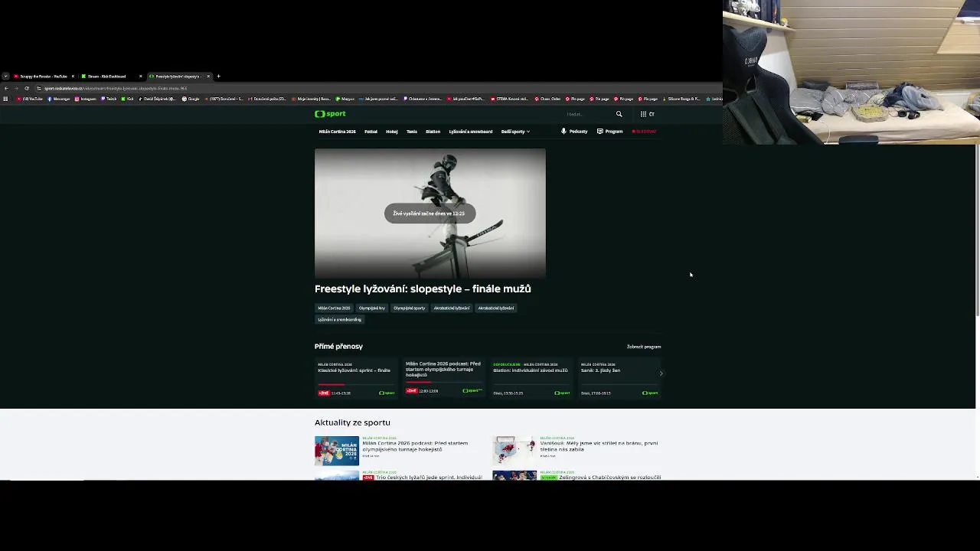980x551 pixels.
Task: Click Zobrazit program link
Action: coord(644,347)
